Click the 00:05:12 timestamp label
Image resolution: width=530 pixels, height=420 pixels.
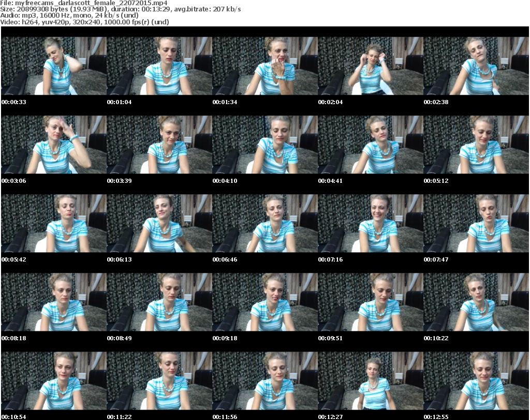(436, 181)
